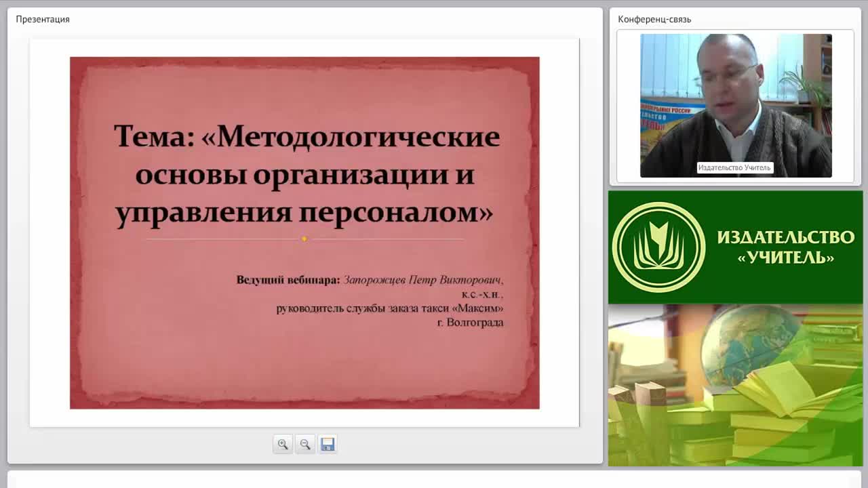The image size is (868, 488).
Task: Click the 'Издательство Учитель' name label on video
Action: point(734,167)
